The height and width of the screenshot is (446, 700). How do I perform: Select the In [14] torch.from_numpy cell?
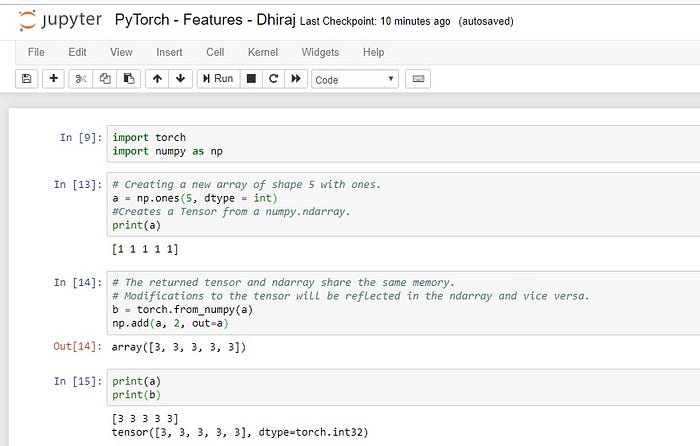(404, 303)
